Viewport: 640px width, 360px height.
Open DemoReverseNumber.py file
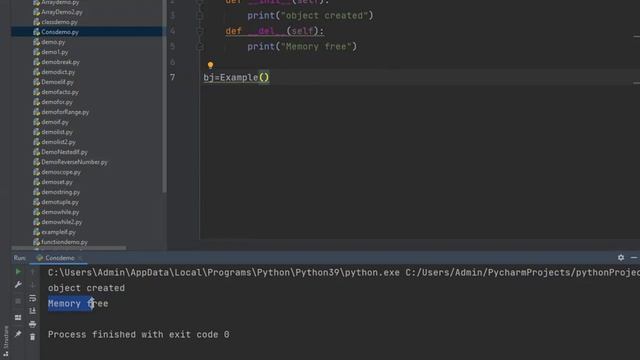pos(74,162)
